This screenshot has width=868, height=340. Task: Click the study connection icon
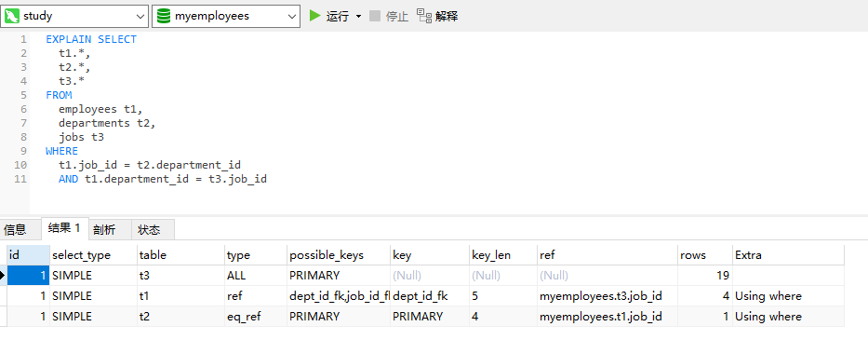(12, 16)
